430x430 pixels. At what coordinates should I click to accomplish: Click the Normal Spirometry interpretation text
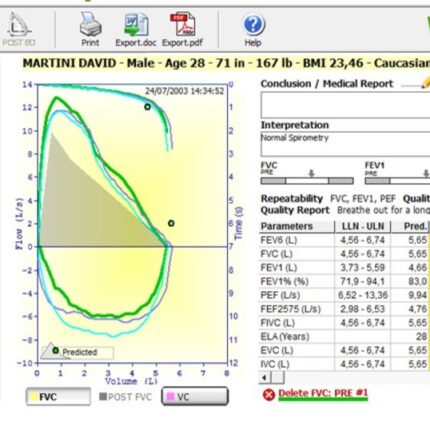[295, 138]
